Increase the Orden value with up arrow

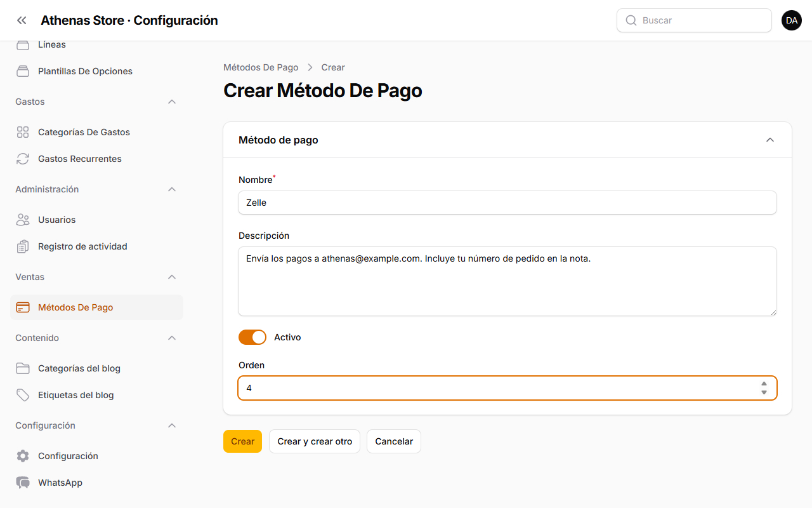pos(764,384)
